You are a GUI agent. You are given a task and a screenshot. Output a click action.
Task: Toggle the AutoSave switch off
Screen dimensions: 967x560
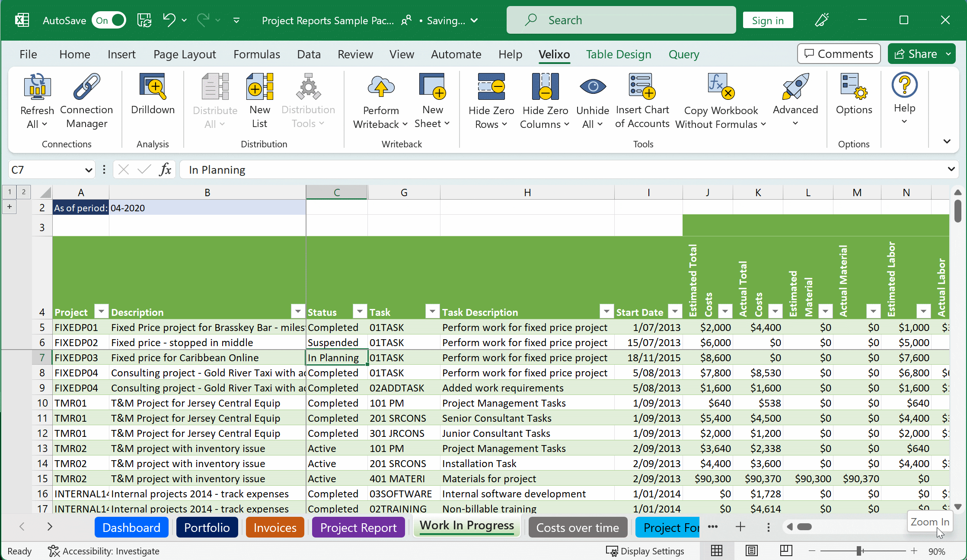(x=109, y=20)
